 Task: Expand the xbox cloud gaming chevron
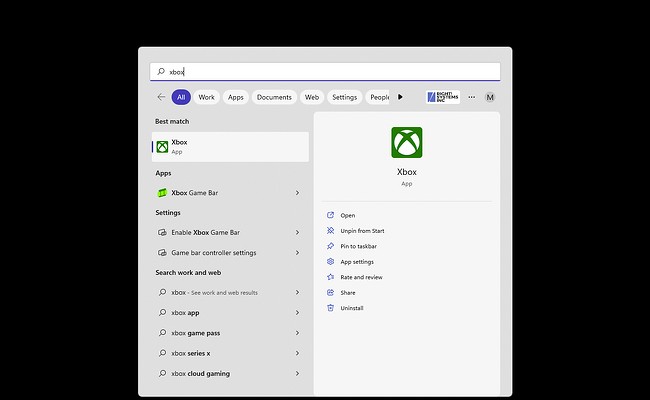(297, 374)
